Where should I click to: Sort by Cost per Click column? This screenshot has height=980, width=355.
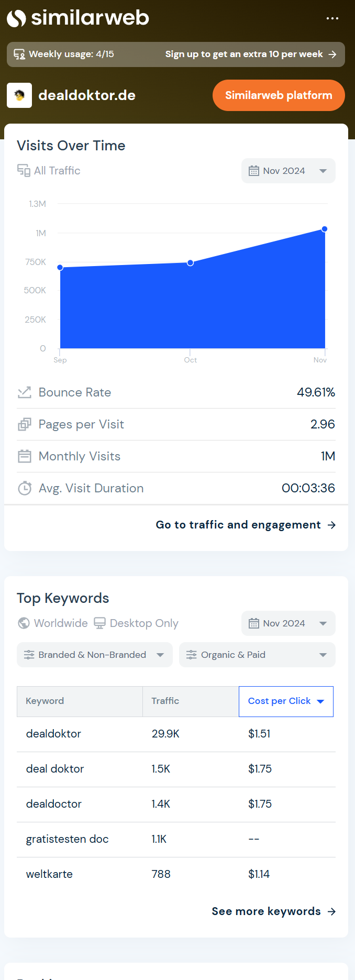(286, 701)
